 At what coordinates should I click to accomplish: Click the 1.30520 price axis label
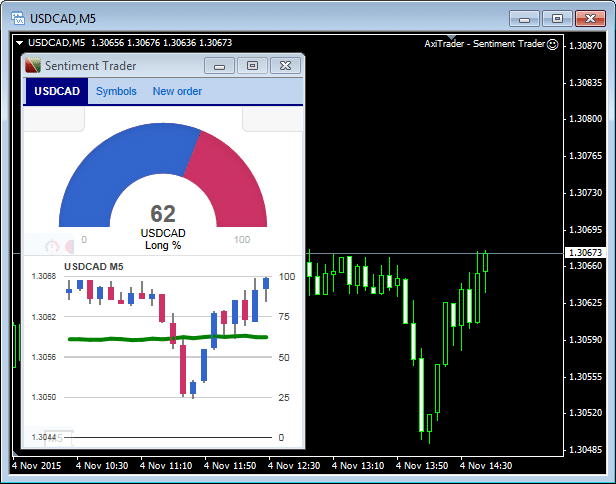[x=585, y=413]
